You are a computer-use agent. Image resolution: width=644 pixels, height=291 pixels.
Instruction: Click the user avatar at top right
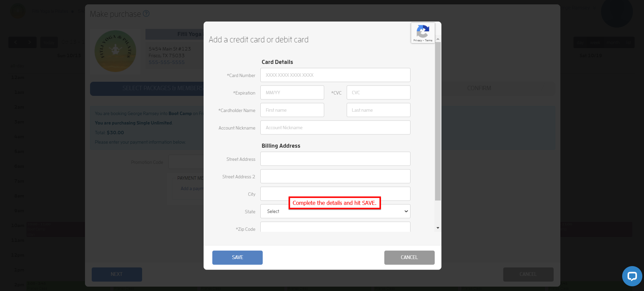point(617,12)
